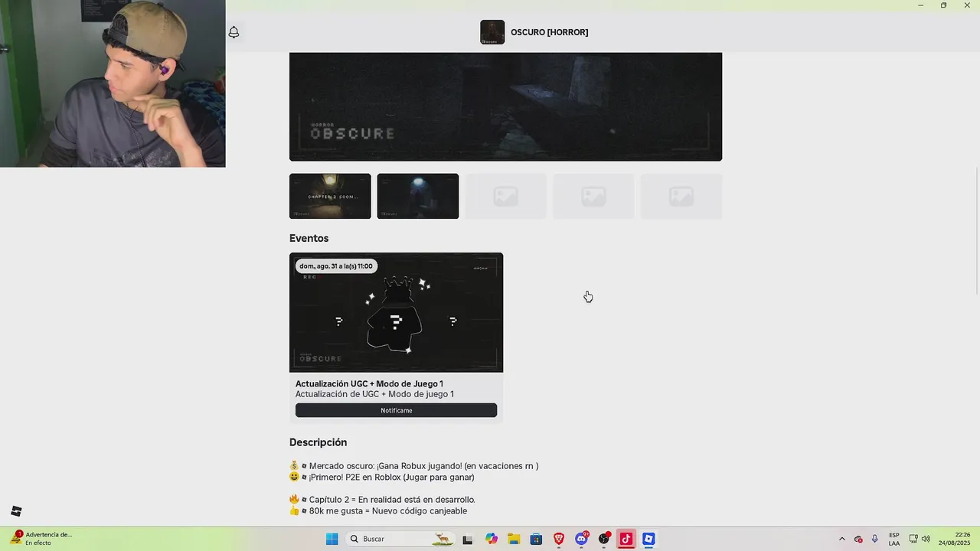The image size is (980, 551).
Task: Restore down the Roblox window
Action: pyautogui.click(x=943, y=5)
